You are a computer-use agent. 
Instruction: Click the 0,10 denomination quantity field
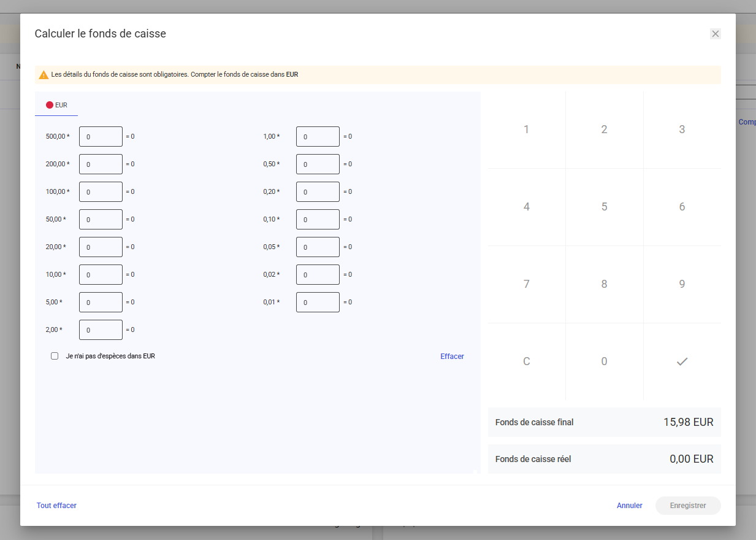[318, 219]
